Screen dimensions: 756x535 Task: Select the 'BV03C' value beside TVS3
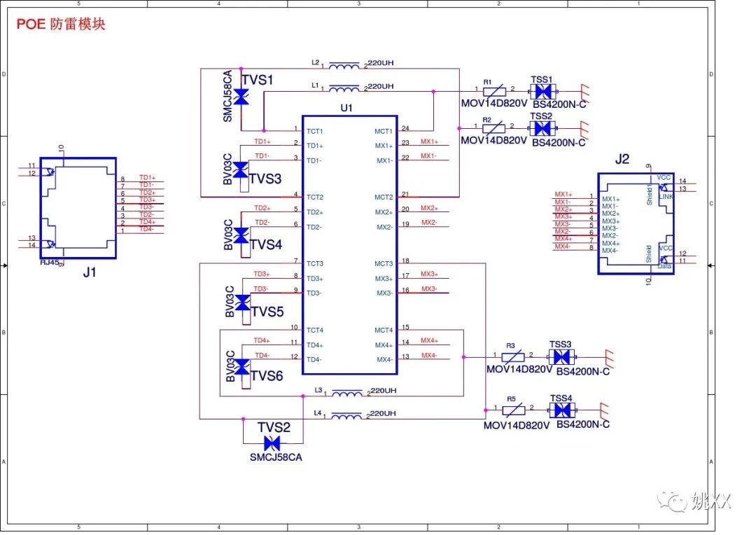pos(227,169)
